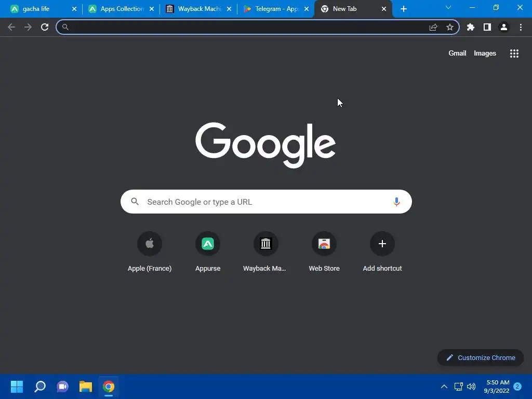Open the Chrome profile avatar menu

[x=504, y=27]
